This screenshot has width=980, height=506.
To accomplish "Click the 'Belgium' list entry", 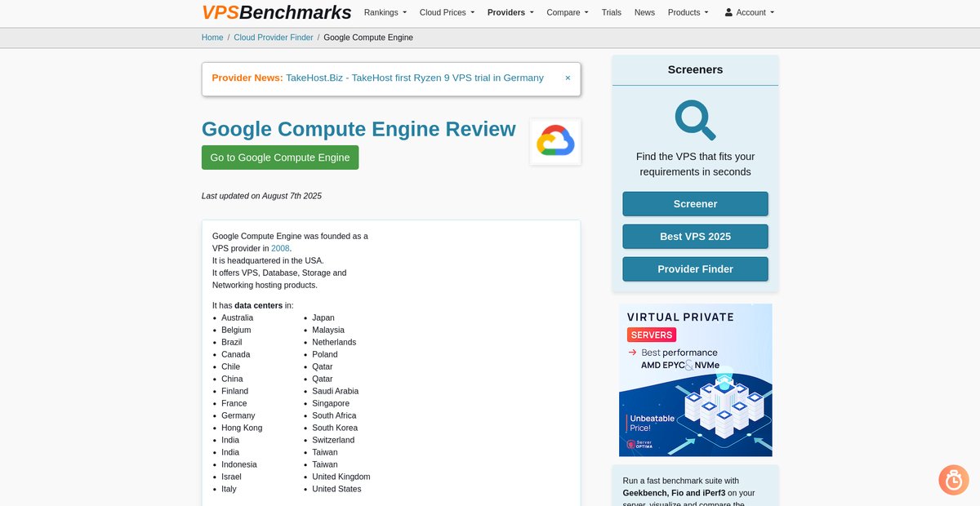I will coord(236,330).
